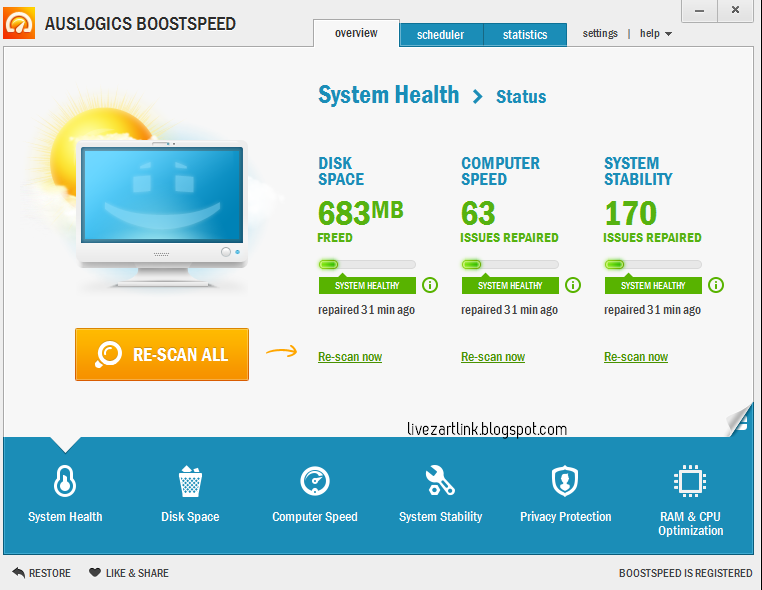Select the Computer Speed gauge icon
This screenshot has height=590, width=762.
click(315, 481)
